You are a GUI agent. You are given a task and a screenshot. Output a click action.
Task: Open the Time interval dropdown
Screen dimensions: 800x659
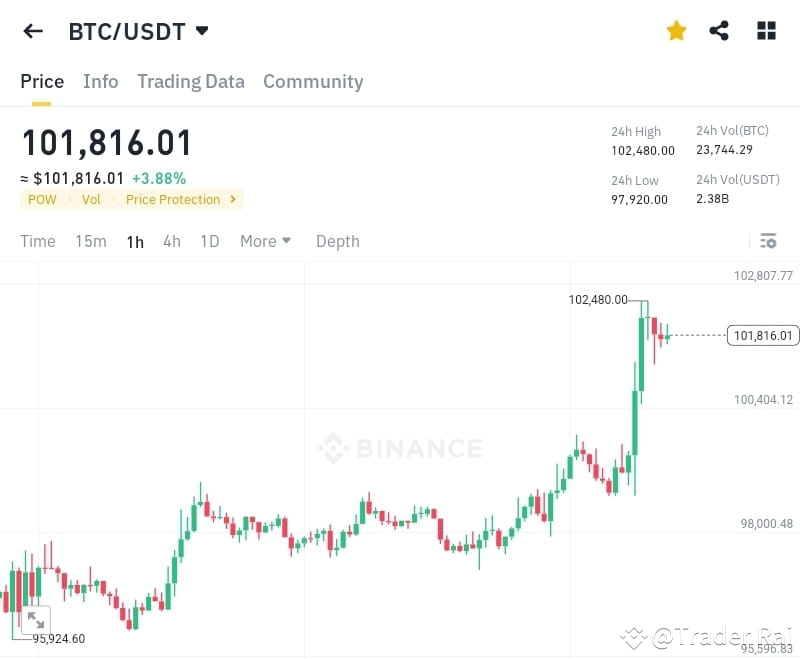[37, 241]
